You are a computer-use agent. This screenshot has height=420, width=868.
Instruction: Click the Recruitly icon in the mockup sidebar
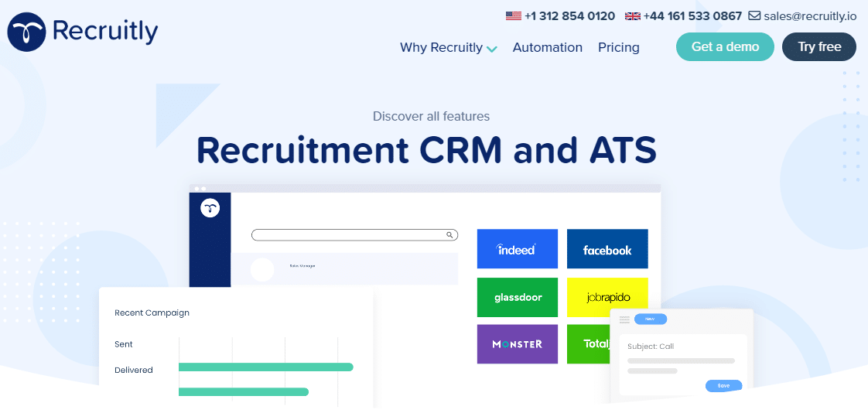coord(210,208)
